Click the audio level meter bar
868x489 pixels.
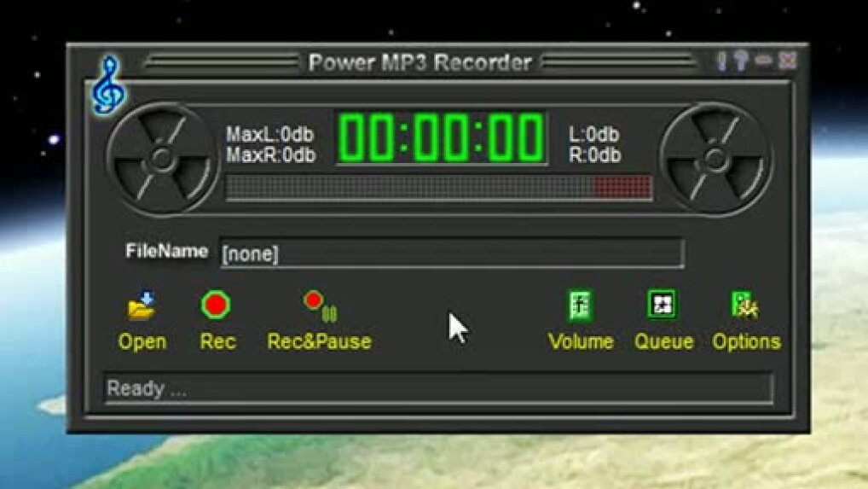point(438,188)
